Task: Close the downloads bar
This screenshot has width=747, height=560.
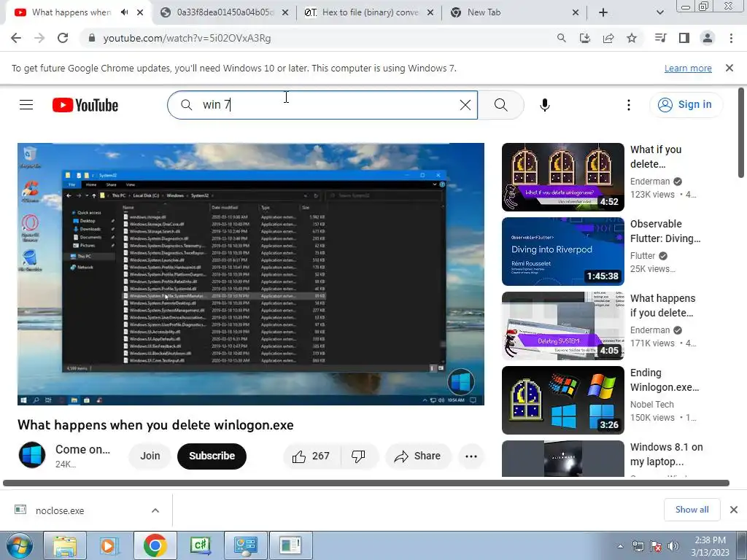Action: [x=734, y=510]
